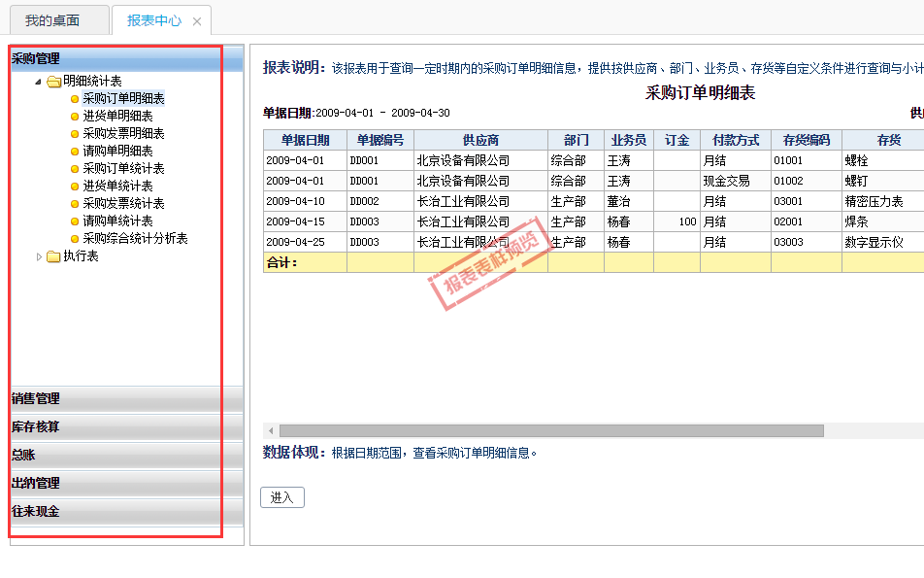The width and height of the screenshot is (924, 578).
Task: Open the 进货单统计表 report
Action: coord(117,187)
